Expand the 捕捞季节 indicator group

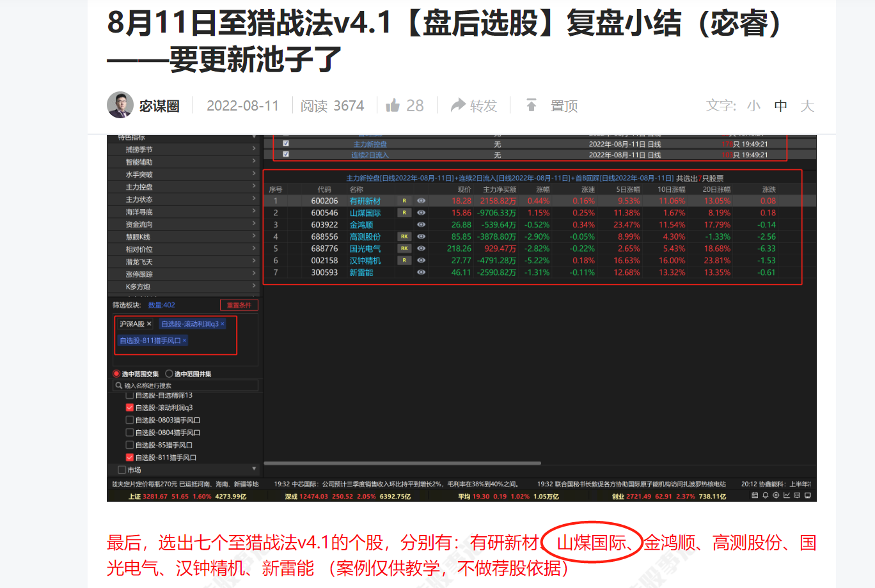click(x=254, y=149)
